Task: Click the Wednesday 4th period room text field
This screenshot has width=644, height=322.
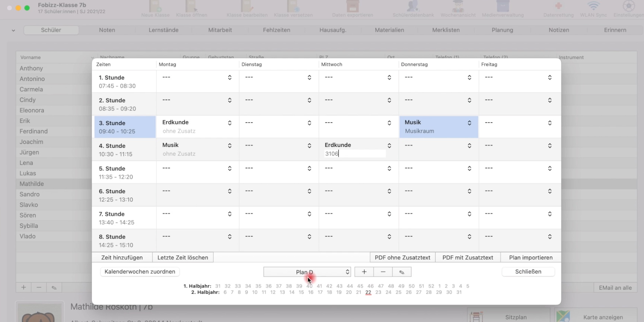Action: pyautogui.click(x=354, y=154)
